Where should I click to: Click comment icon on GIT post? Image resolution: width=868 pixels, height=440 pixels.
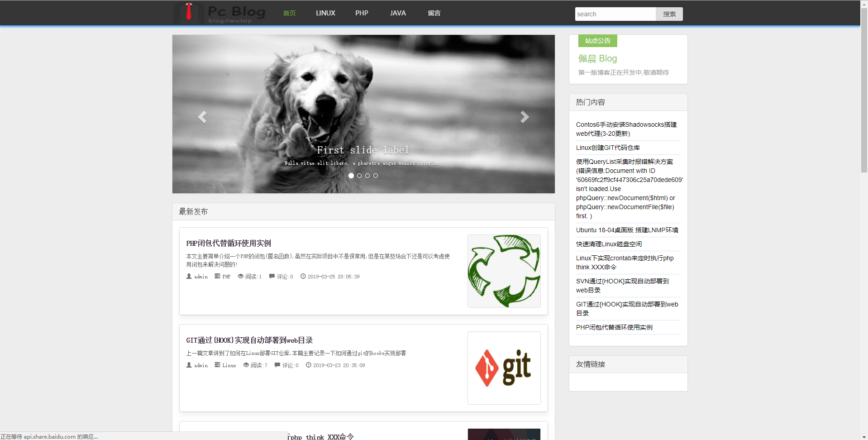[x=277, y=365]
